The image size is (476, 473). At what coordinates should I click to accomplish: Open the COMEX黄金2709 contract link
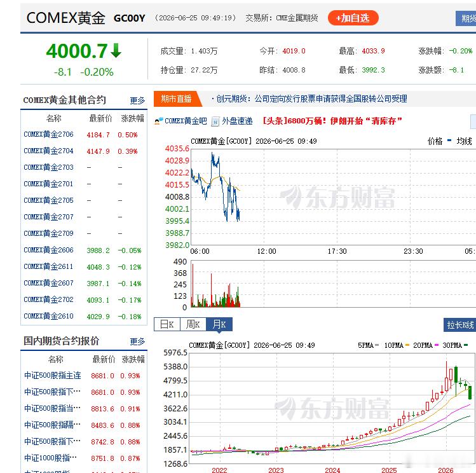pyautogui.click(x=48, y=233)
